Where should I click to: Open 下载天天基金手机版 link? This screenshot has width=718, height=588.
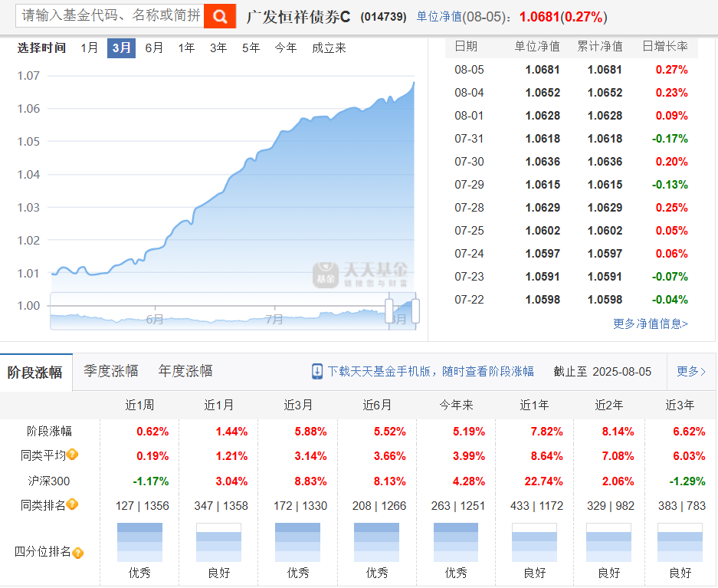(431, 371)
